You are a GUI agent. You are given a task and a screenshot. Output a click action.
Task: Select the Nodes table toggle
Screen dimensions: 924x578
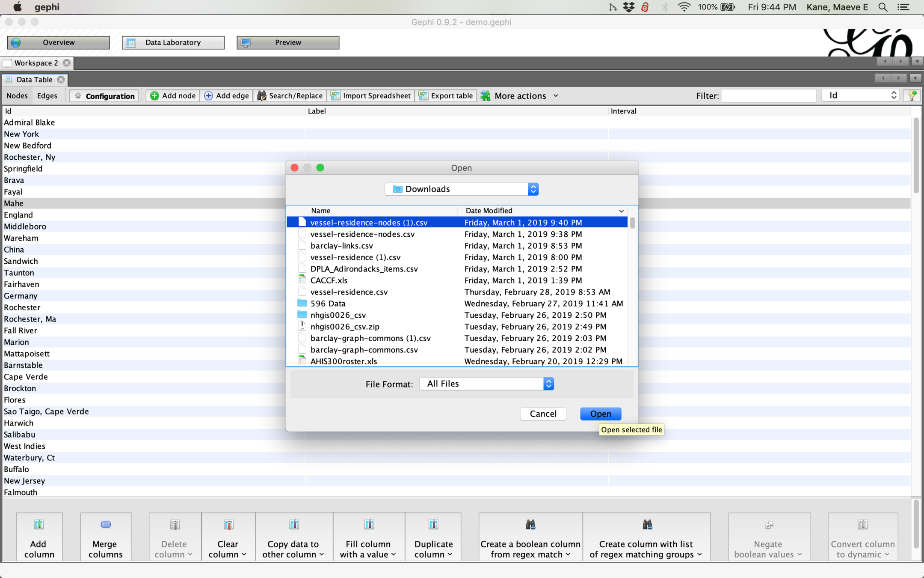(x=17, y=96)
